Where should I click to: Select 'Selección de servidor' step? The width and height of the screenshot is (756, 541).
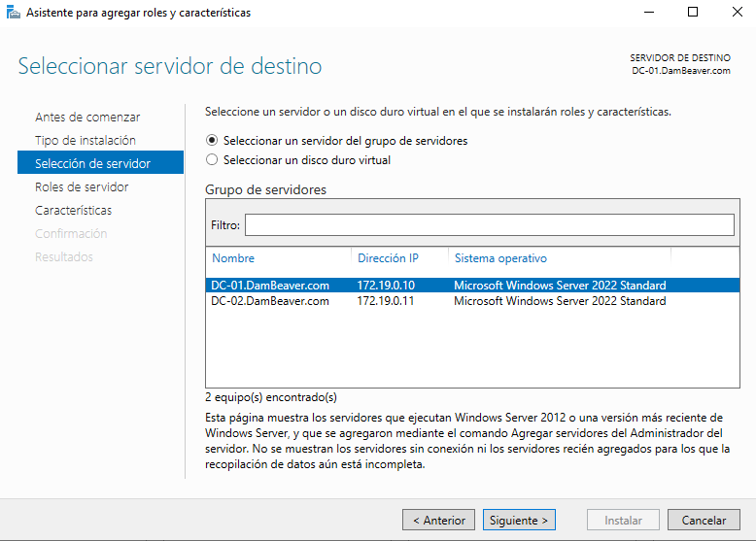coord(100,162)
